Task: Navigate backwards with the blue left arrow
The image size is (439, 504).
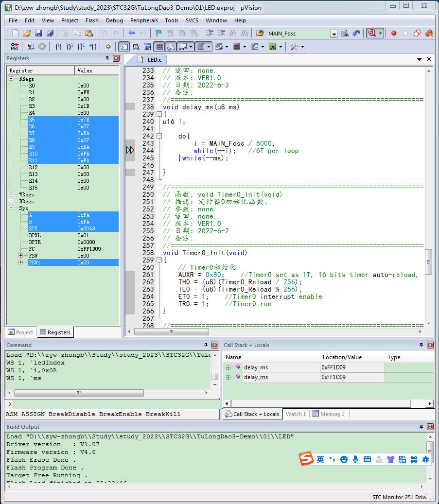Action: click(x=132, y=33)
